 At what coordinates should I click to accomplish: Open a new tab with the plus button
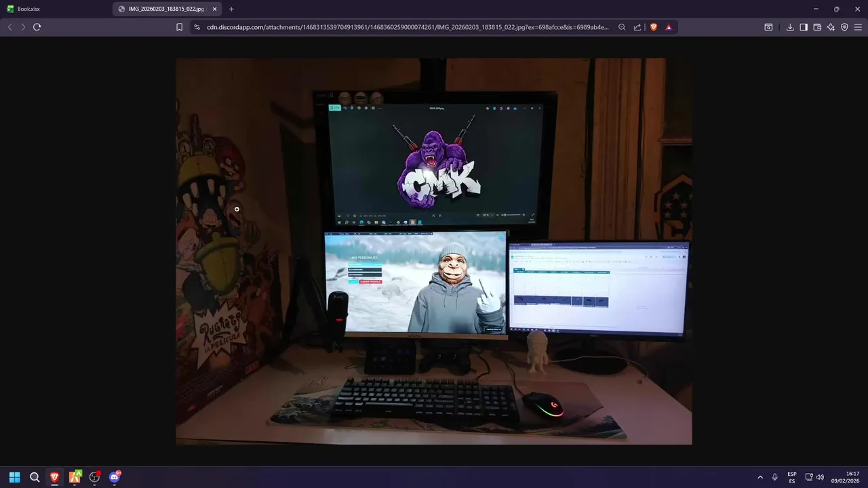pyautogui.click(x=231, y=9)
